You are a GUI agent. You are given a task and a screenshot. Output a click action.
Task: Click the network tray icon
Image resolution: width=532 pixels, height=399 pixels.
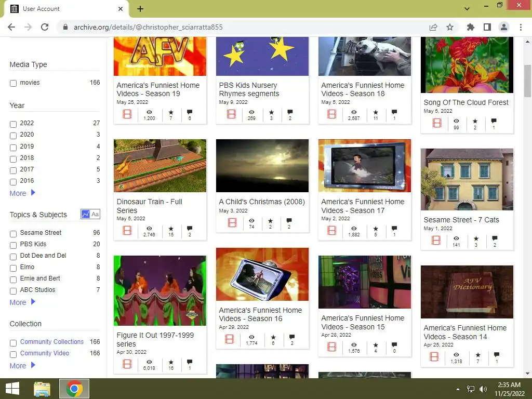click(471, 389)
